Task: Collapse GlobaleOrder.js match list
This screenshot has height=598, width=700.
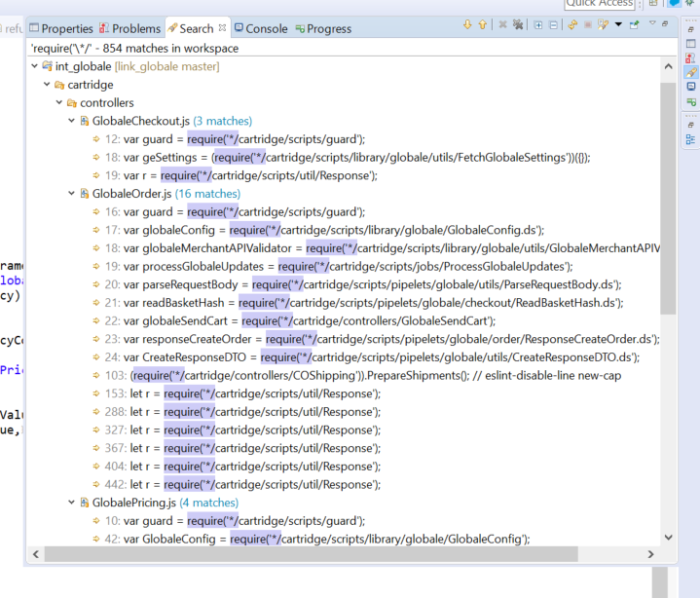Action: [x=71, y=194]
